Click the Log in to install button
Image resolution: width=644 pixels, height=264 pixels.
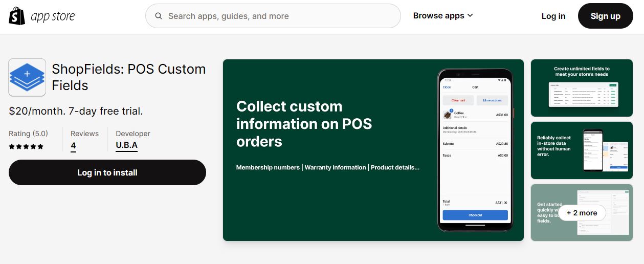107,172
